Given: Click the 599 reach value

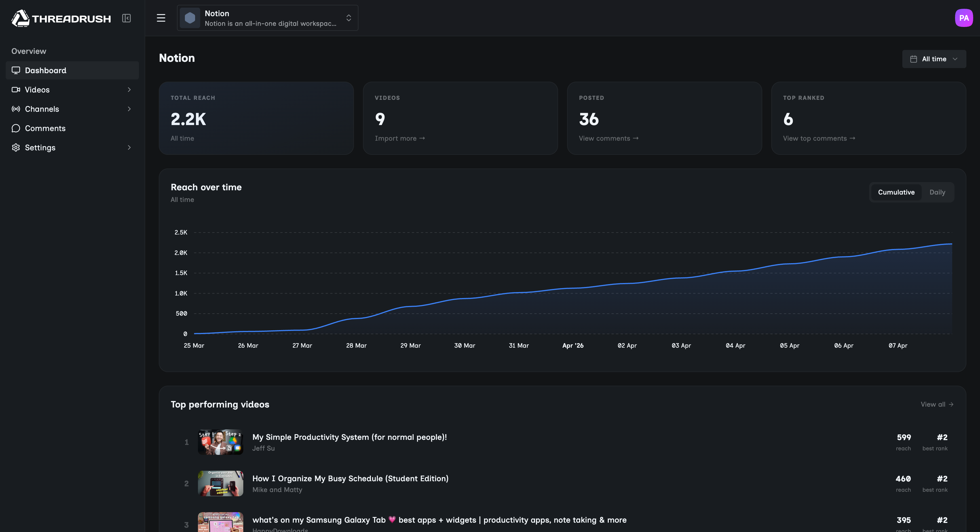Looking at the screenshot, I should coord(903,438).
